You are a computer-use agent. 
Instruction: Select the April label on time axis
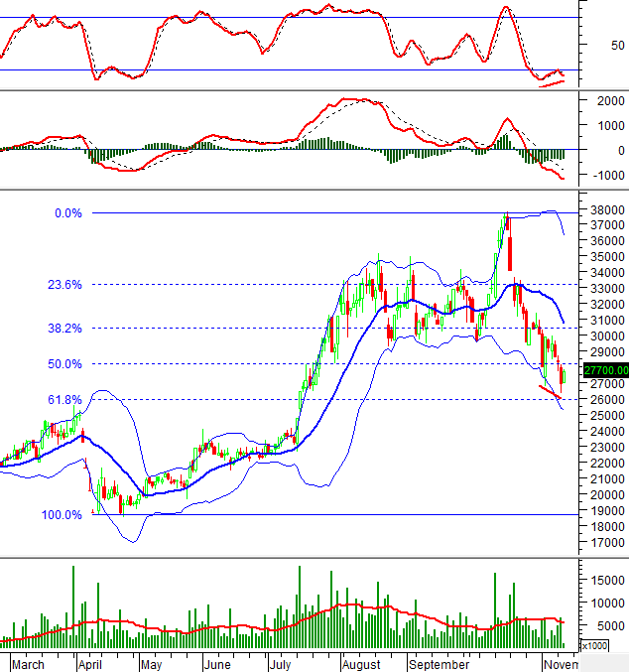pyautogui.click(x=90, y=662)
